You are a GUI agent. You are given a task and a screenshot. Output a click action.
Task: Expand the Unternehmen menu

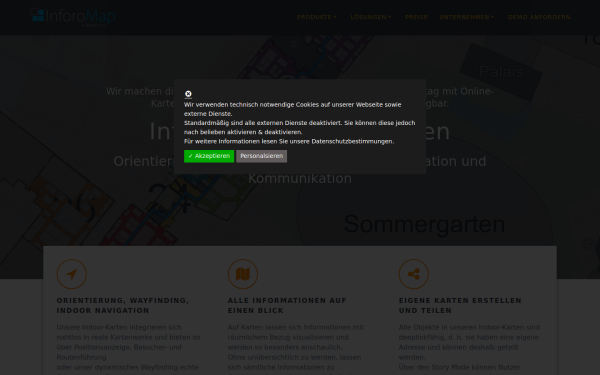[x=466, y=17]
